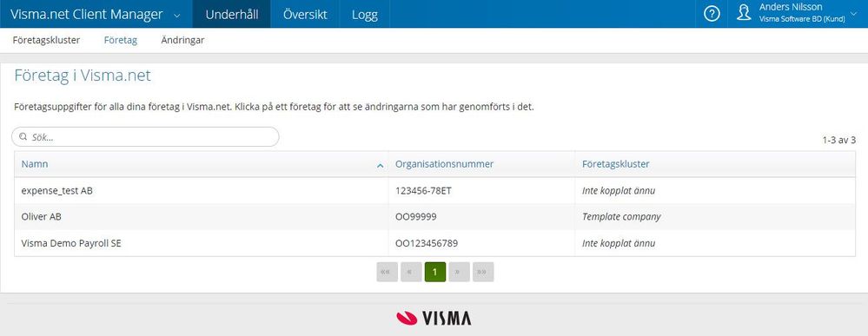Open the Ändringar submenu item
Screen dimensions: 868x336
[182, 41]
